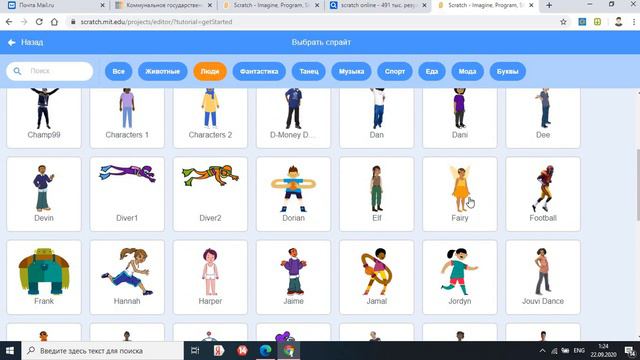Screen dimensions: 640x360
Task: Choose the Champ99 sprite
Action: (44, 118)
